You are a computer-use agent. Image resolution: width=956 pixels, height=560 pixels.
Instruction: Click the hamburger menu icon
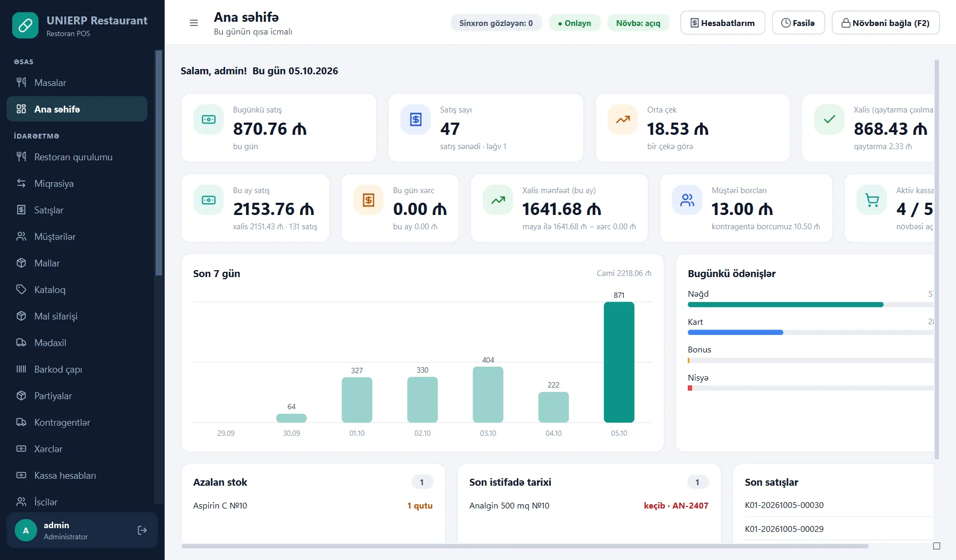click(x=194, y=23)
